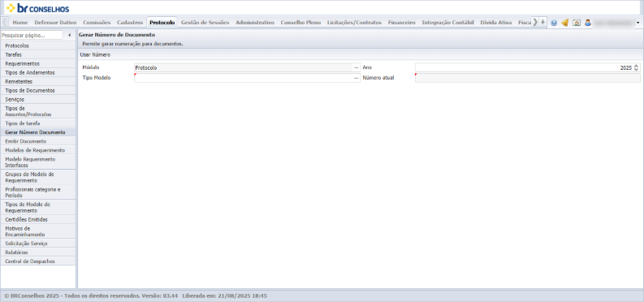The image size is (644, 302).
Task: Adjust the Ano year spinner arrows
Action: (636, 67)
